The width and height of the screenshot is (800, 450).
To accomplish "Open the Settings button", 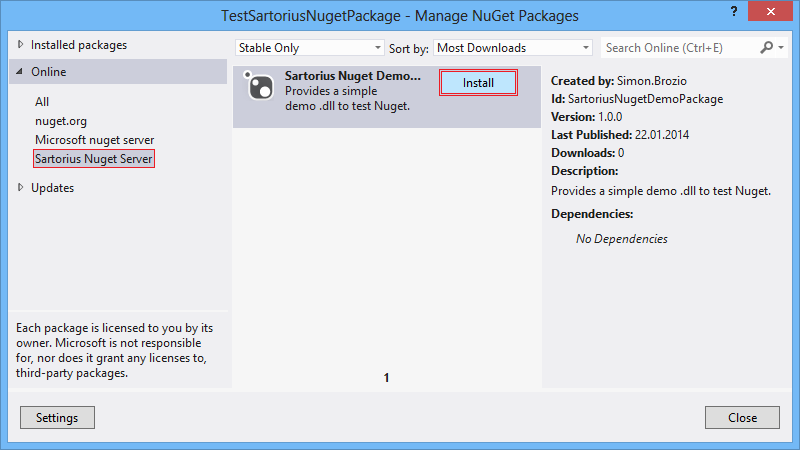I will (x=57, y=417).
